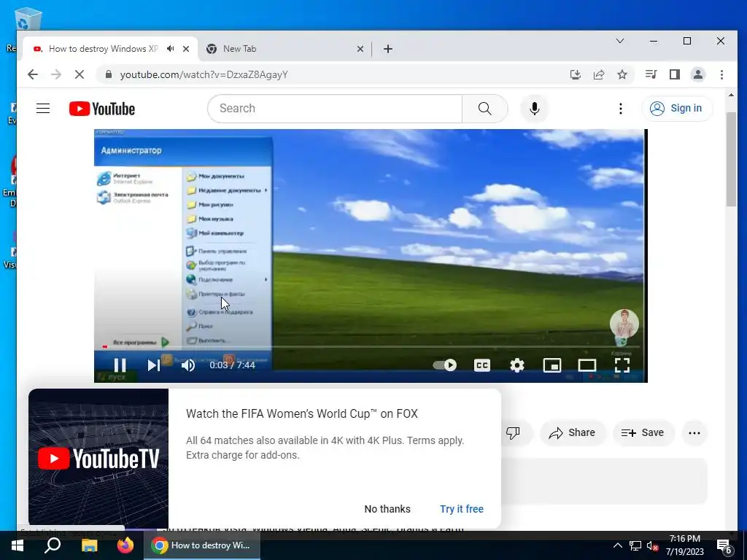Viewport: 747px width, 560px height.
Task: Open the media control button
Action: 651,74
